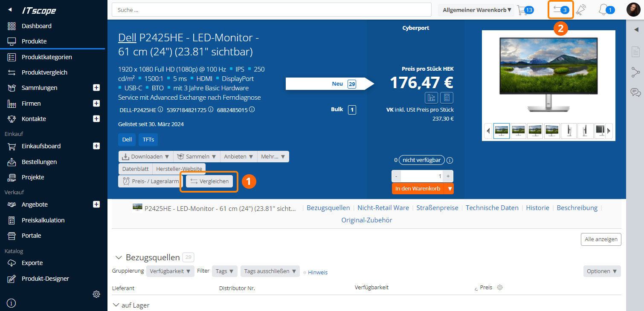Image resolution: width=644 pixels, height=311 pixels.
Task: Open Bestellungen in sidebar
Action: tap(39, 162)
